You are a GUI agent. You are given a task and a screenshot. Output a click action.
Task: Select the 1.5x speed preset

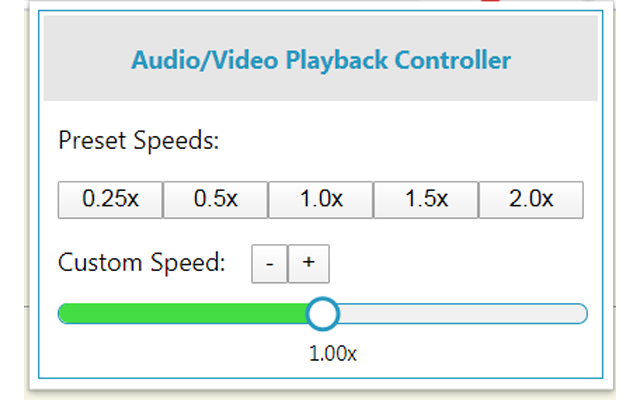pos(426,199)
